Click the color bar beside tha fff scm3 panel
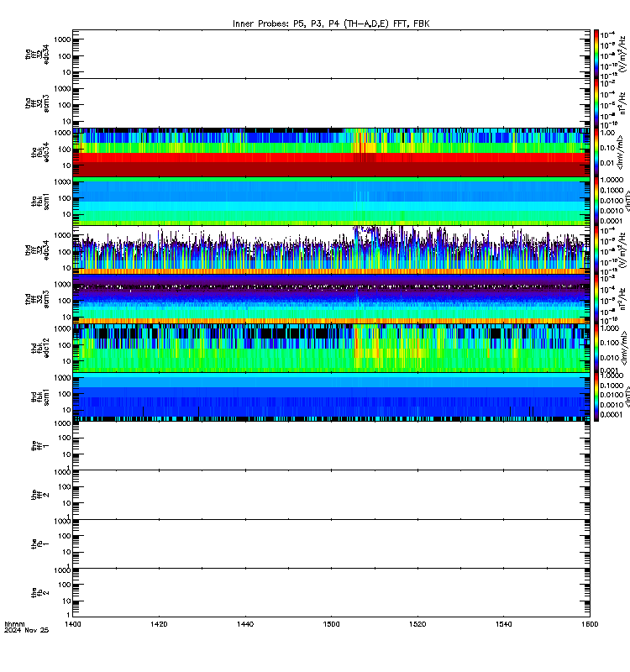Viewport: 630px width, 672px height. click(x=596, y=103)
